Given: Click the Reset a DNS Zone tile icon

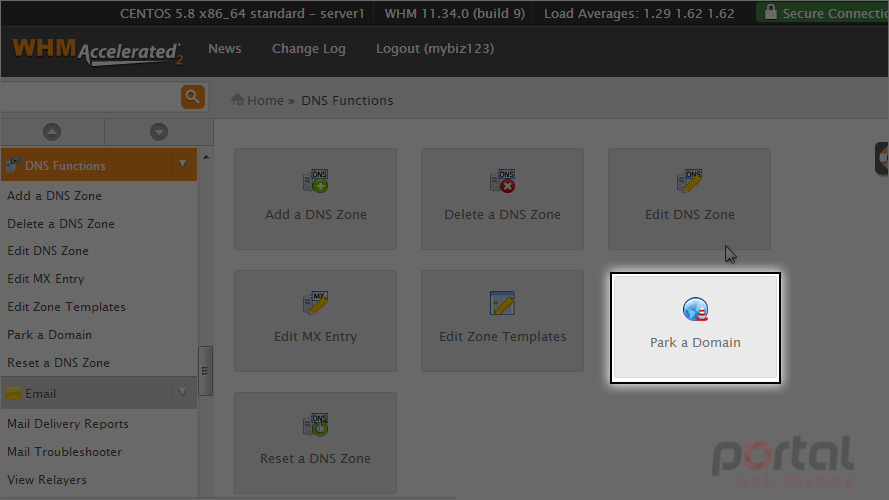Looking at the screenshot, I should click(x=316, y=425).
